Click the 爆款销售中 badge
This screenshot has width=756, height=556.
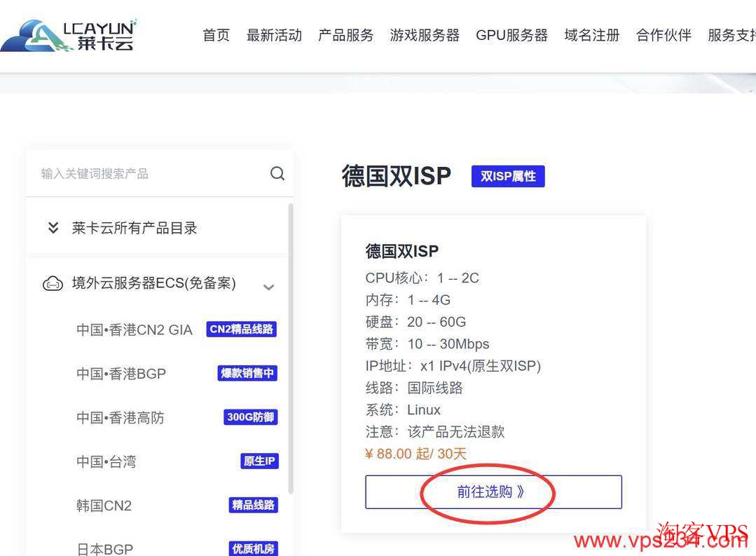247,373
